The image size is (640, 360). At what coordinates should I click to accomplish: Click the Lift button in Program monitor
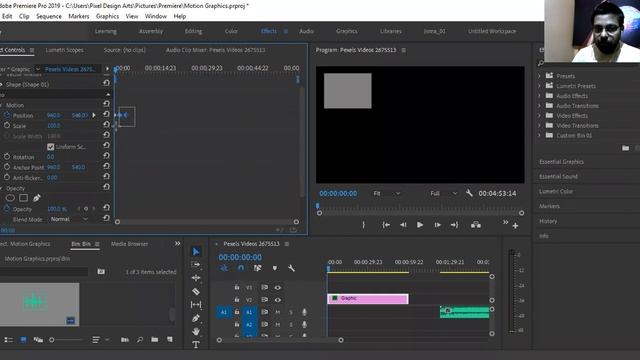(x=476, y=225)
